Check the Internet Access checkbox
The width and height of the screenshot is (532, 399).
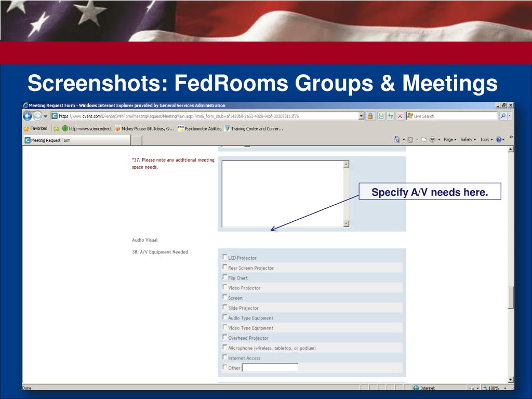(x=224, y=357)
